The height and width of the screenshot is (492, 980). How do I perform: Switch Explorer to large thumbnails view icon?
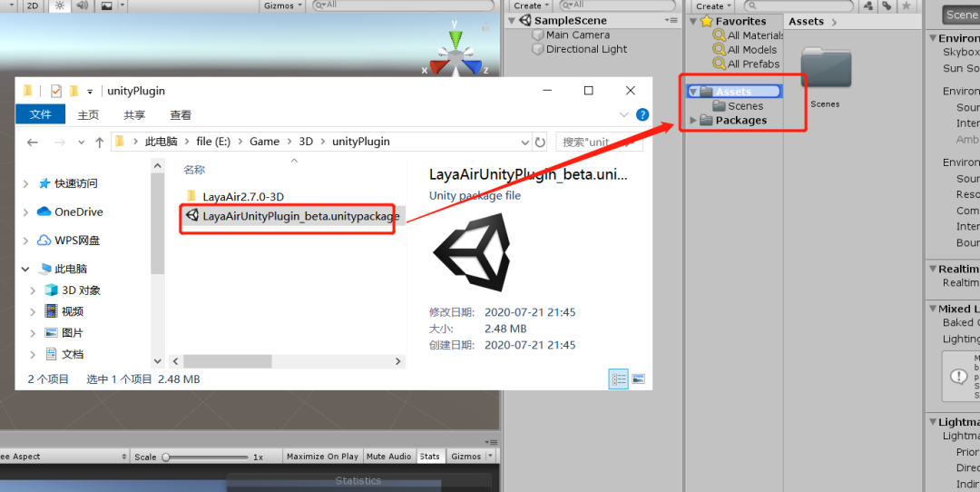638,379
